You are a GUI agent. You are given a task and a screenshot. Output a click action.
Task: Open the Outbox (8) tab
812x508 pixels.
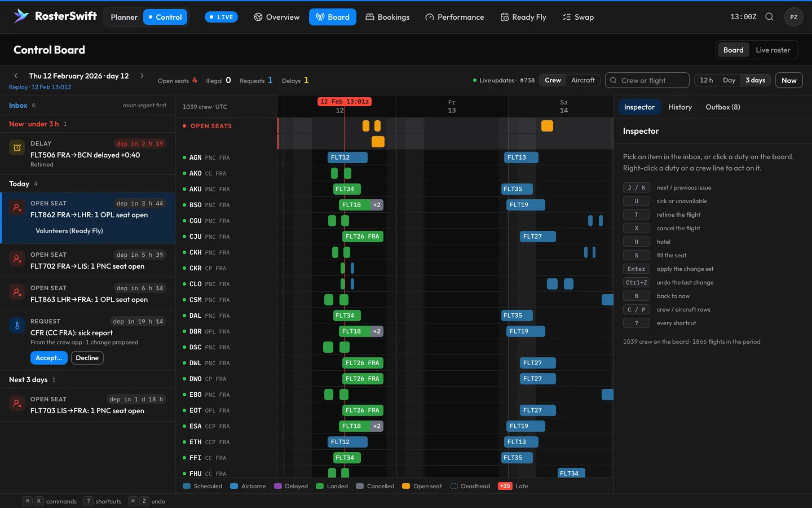(x=723, y=107)
